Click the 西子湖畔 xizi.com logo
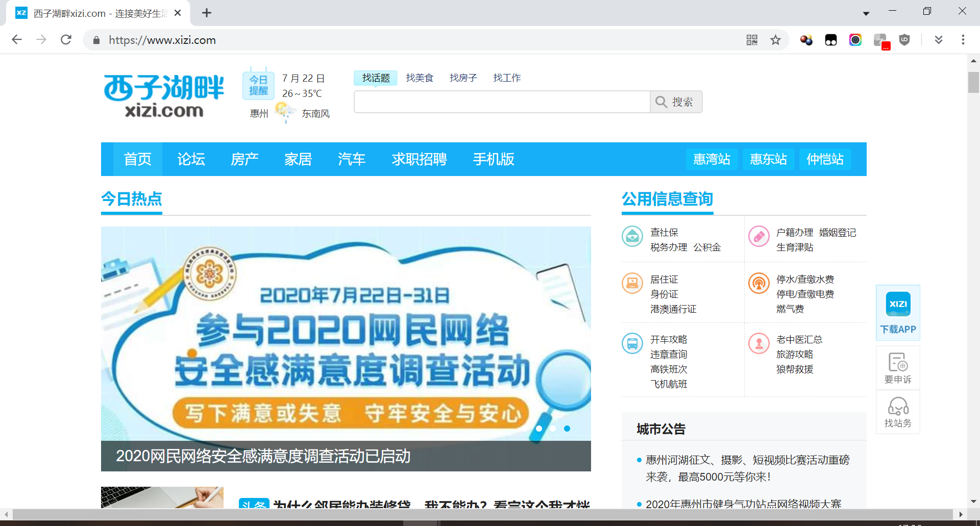980x526 pixels. [164, 96]
